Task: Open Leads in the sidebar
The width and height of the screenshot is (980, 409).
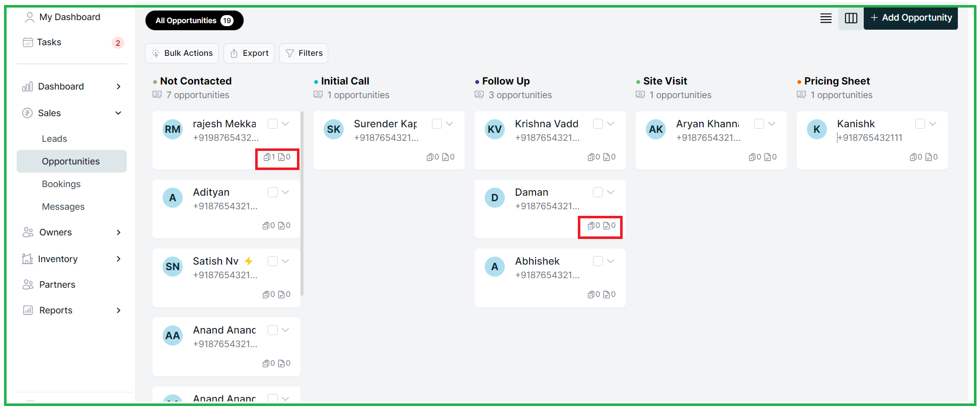Action: coord(54,139)
